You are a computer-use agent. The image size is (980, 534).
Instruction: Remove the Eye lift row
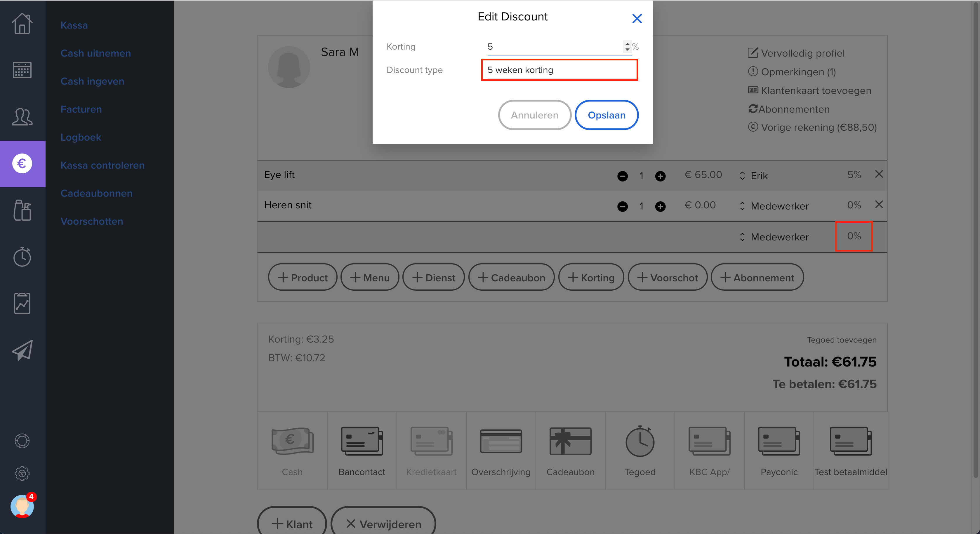(x=879, y=174)
